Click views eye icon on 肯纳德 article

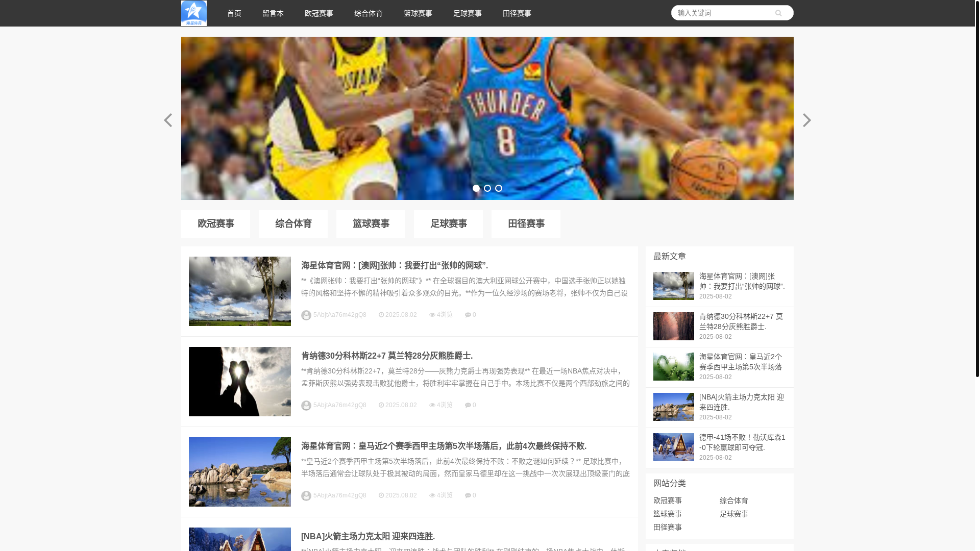[x=432, y=405]
